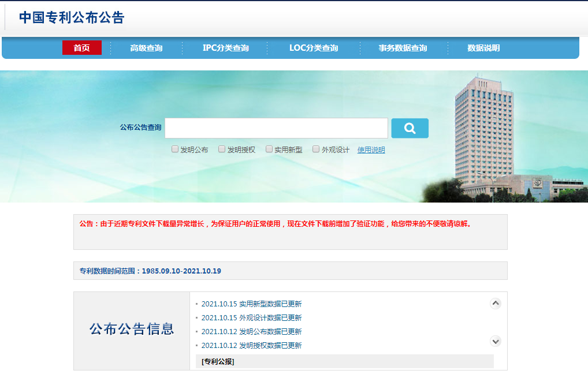The width and height of the screenshot is (588, 378).
Task: Tick the 发明授权 checkbox
Action: pyautogui.click(x=222, y=149)
